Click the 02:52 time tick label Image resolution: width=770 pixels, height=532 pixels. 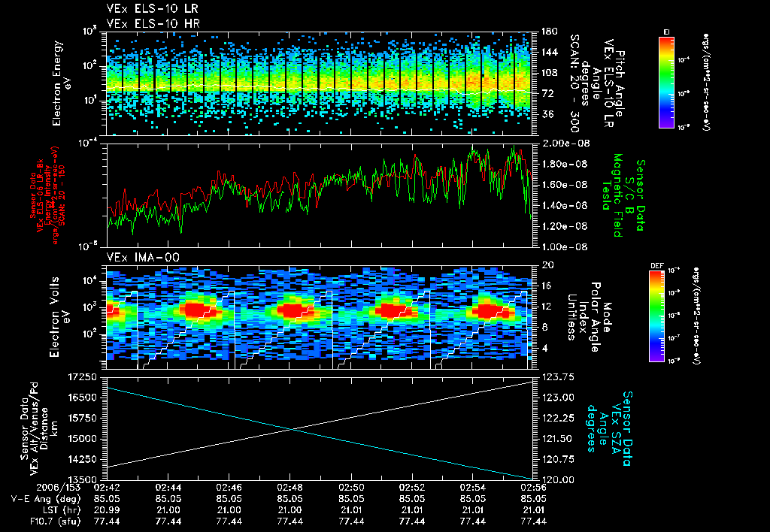tap(412, 488)
